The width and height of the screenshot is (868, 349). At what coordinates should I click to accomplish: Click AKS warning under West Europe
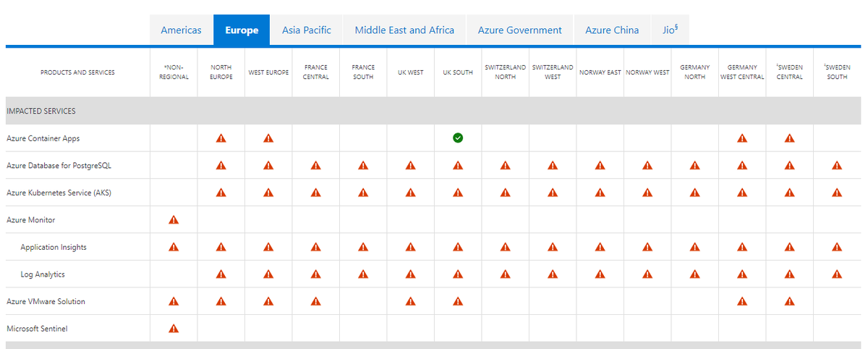(268, 193)
